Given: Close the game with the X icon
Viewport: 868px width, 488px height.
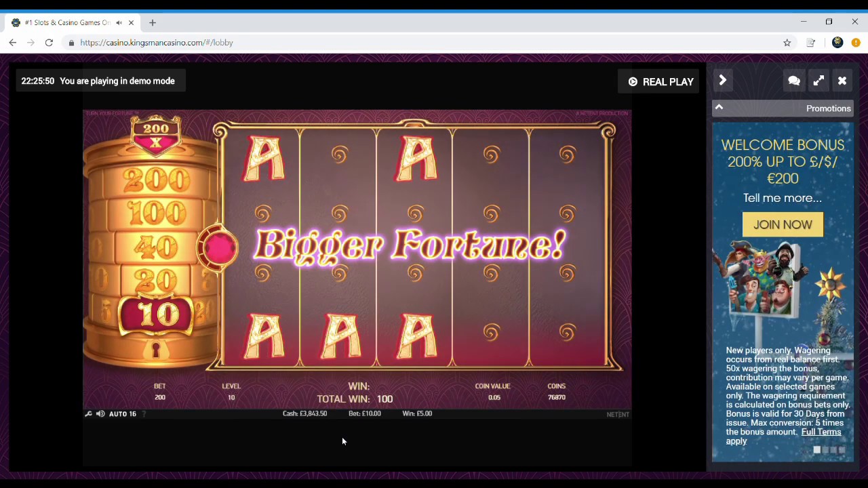Looking at the screenshot, I should pyautogui.click(x=842, y=81).
